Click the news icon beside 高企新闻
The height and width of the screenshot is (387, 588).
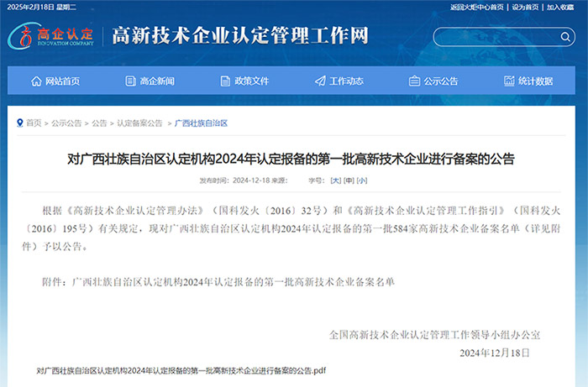[x=130, y=81]
